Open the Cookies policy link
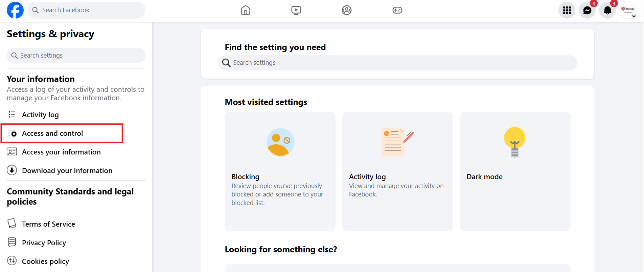The width and height of the screenshot is (644, 272). [x=45, y=261]
